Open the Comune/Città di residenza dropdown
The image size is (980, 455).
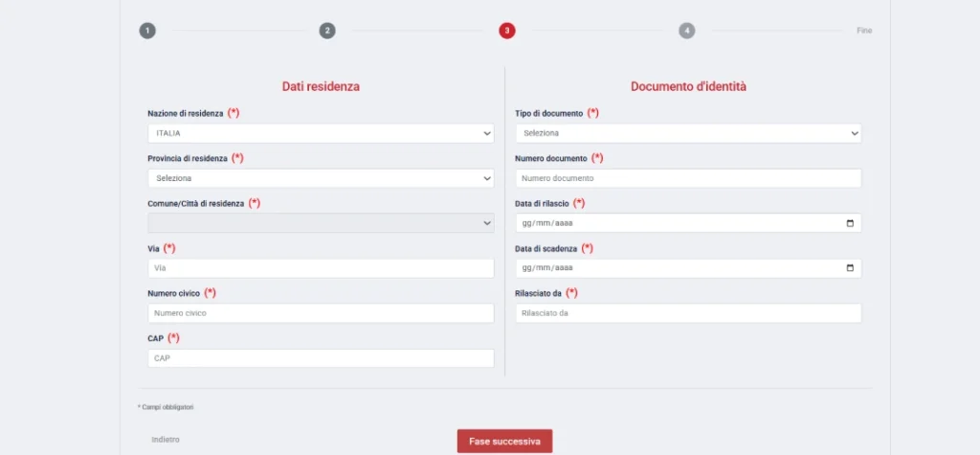pyautogui.click(x=321, y=223)
